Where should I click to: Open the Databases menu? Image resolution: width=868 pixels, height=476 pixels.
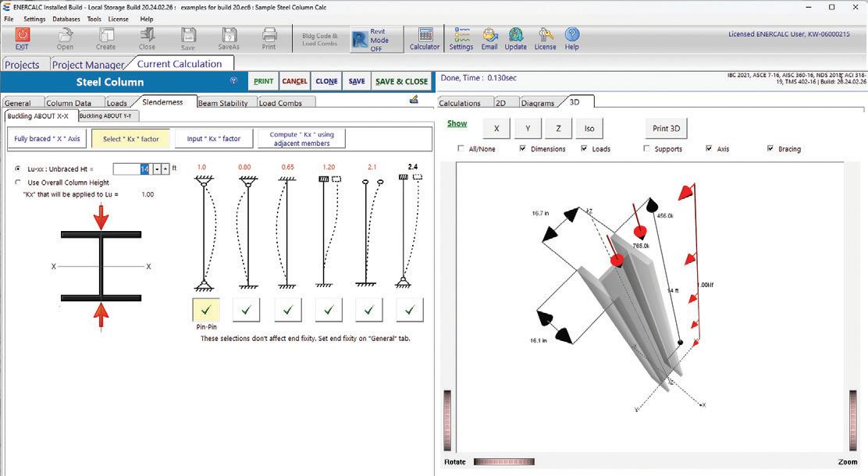(66, 19)
